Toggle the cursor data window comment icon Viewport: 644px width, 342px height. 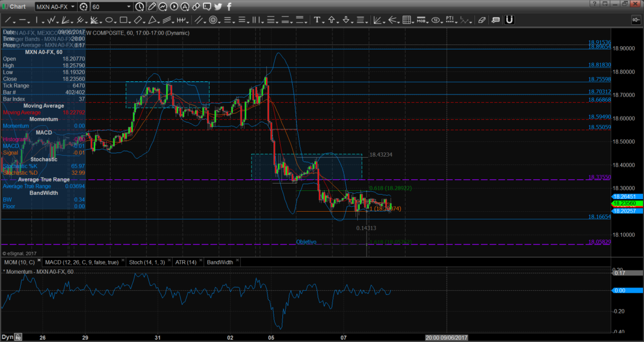496,20
